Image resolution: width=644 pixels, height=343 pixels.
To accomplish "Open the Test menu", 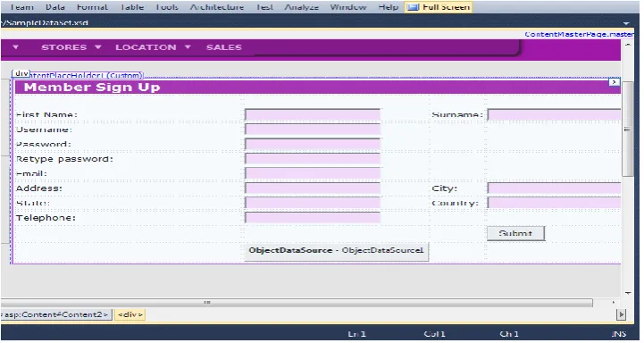I will pyautogui.click(x=264, y=7).
